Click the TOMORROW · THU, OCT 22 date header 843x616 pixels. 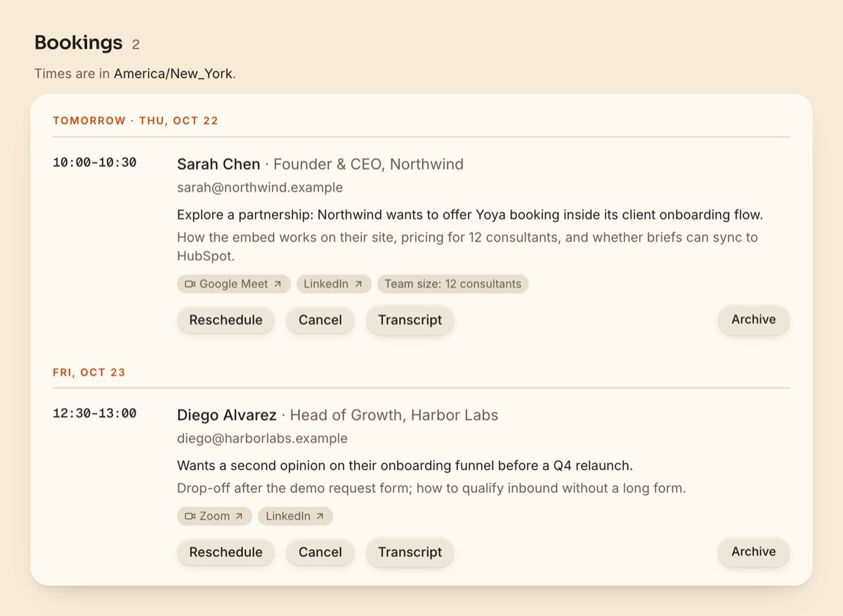pyautogui.click(x=136, y=121)
